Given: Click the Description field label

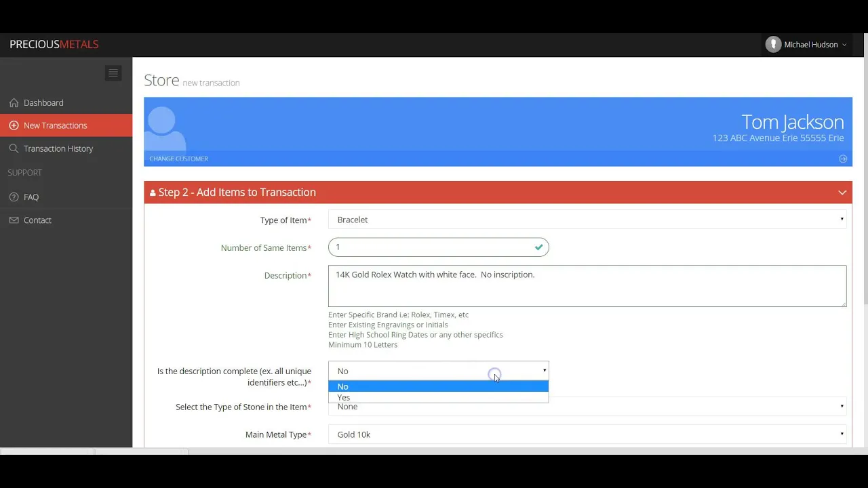Looking at the screenshot, I should click(288, 276).
